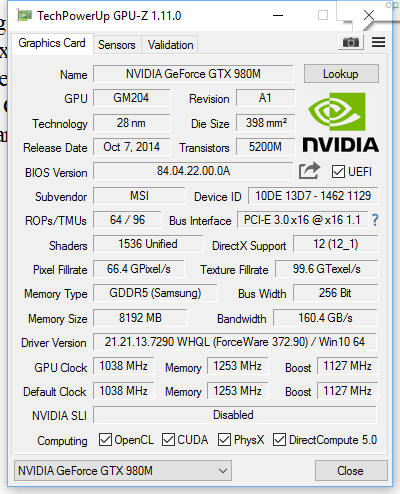Click Device ID field 10DE 13D7 - 1462 1129
The image size is (400, 494).
click(313, 196)
